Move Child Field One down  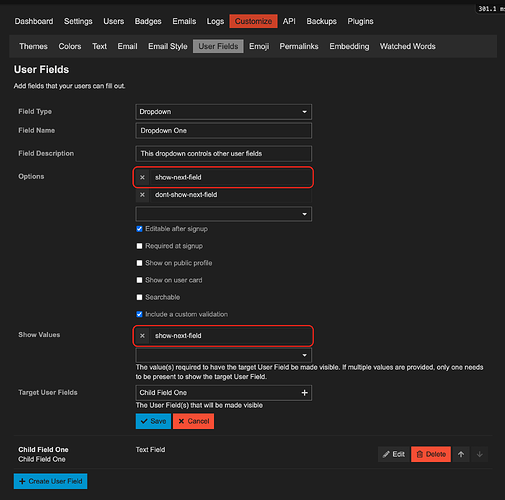[480, 454]
